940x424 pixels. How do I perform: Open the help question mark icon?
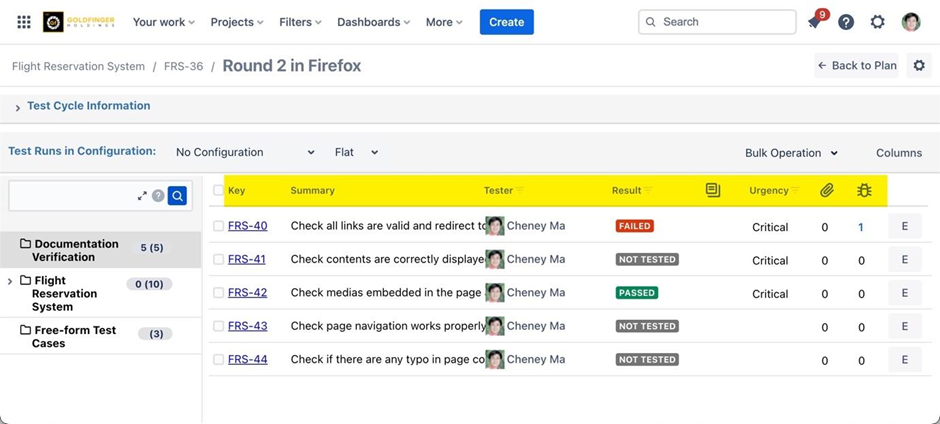coord(846,22)
